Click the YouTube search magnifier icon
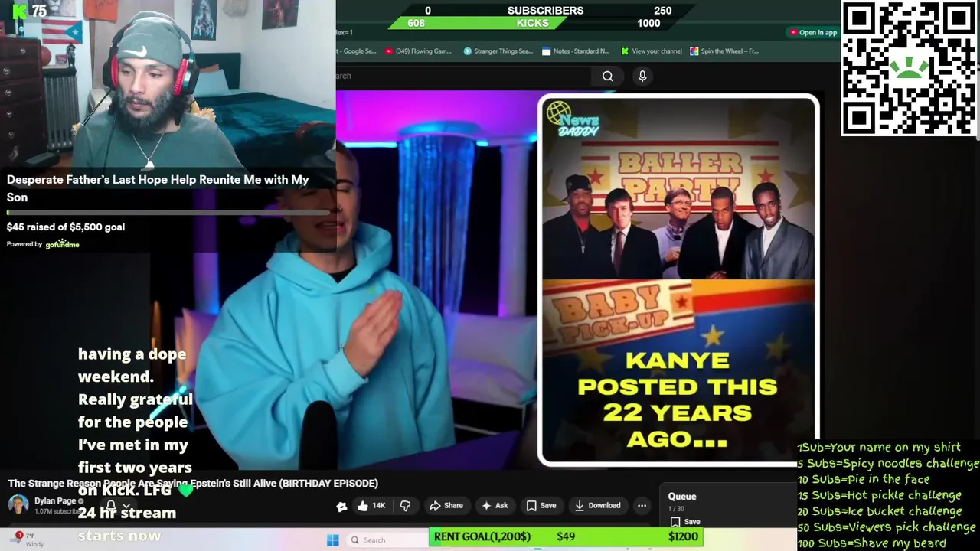 (x=608, y=76)
